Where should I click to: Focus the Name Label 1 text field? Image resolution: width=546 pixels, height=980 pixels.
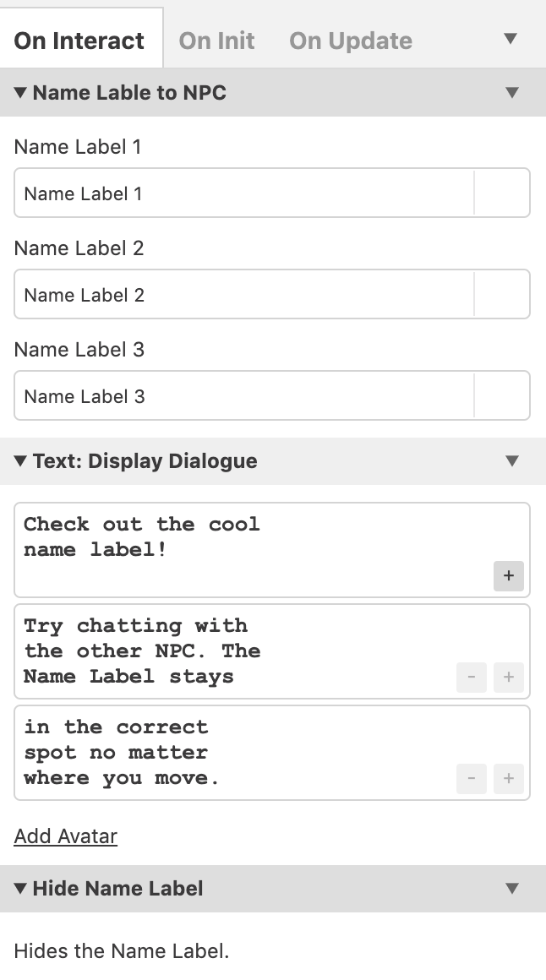244,193
